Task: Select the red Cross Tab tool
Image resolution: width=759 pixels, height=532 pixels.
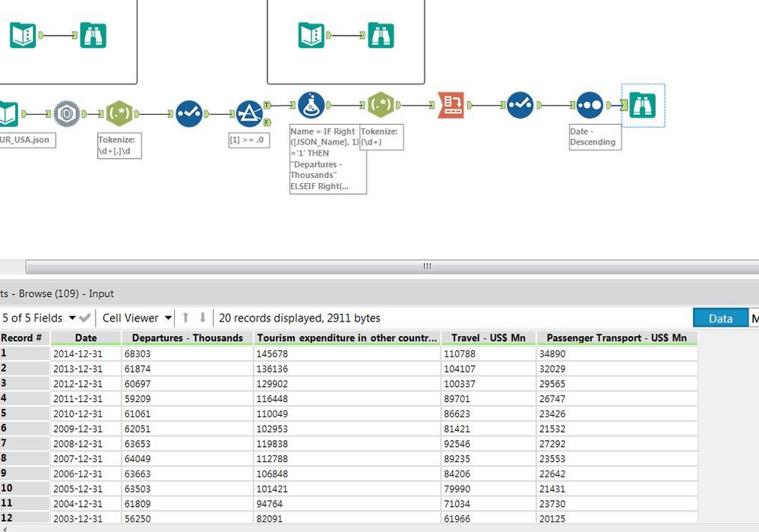Action: point(451,105)
